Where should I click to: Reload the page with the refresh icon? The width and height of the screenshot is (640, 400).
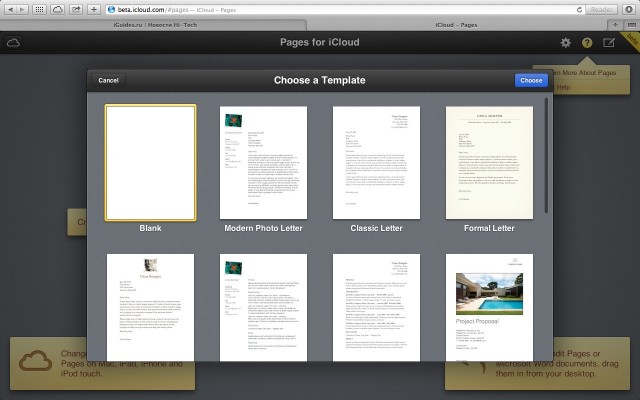point(579,9)
